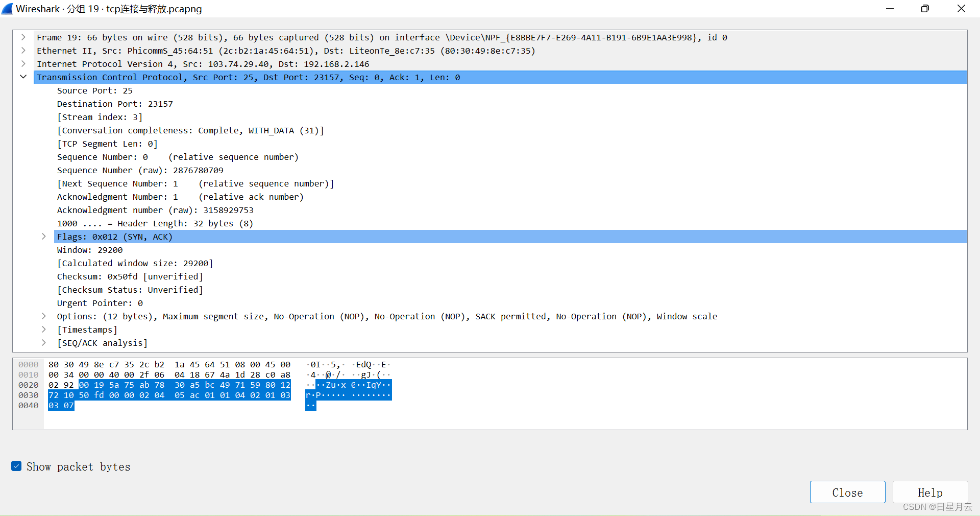Expand the Timestamps row
The image size is (980, 516).
(44, 330)
